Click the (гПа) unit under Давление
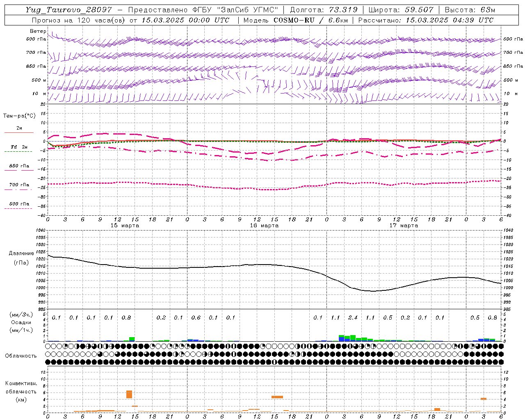 coord(21,262)
